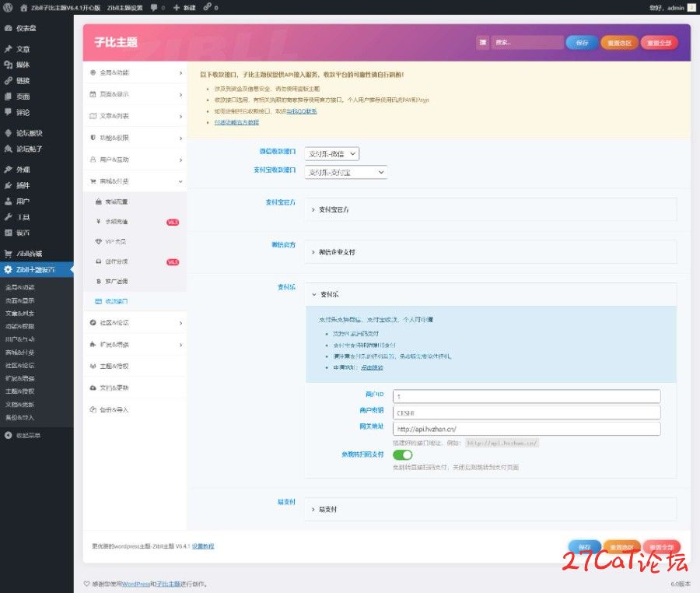Expand 文章&列表 chevron in theme panel
Image resolution: width=700 pixels, height=593 pixels.
point(180,116)
